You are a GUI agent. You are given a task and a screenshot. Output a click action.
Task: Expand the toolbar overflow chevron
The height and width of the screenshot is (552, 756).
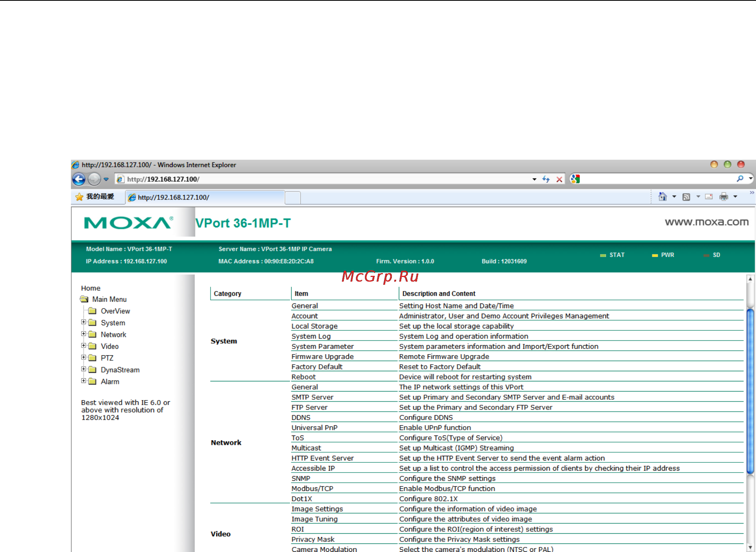752,193
